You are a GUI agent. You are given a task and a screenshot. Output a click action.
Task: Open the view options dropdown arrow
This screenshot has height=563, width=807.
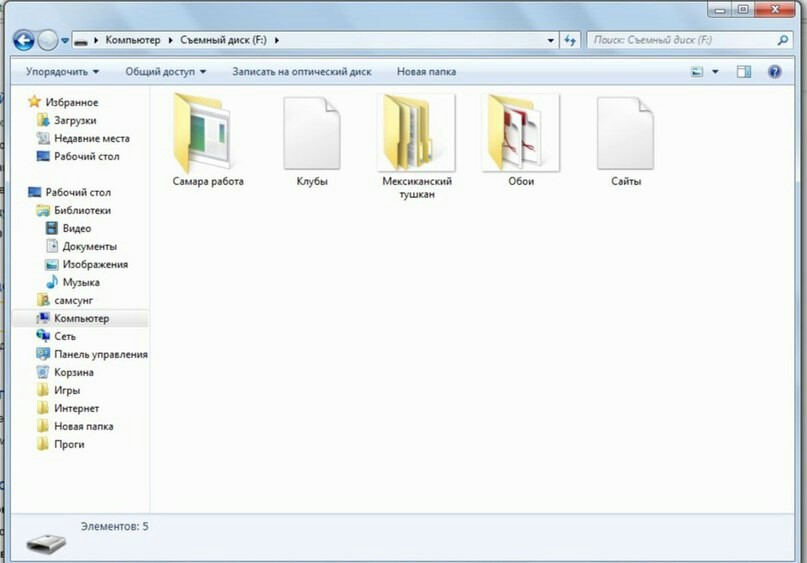[x=715, y=72]
